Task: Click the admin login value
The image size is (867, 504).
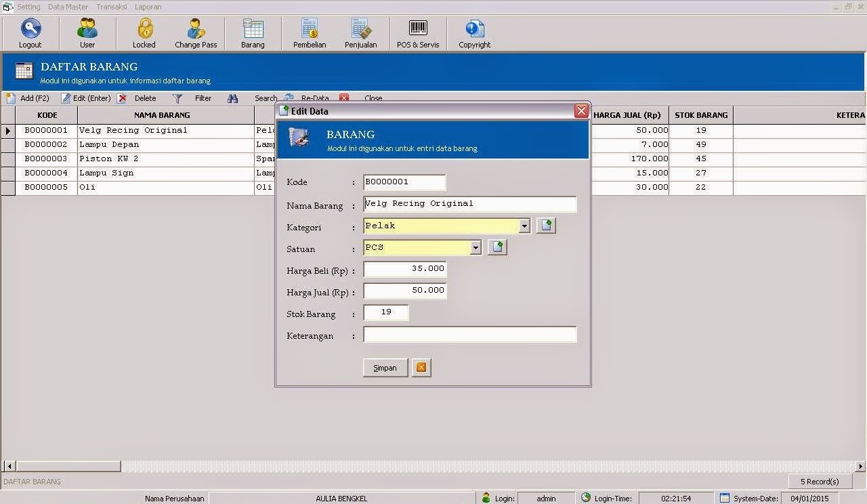Action: pos(546,499)
